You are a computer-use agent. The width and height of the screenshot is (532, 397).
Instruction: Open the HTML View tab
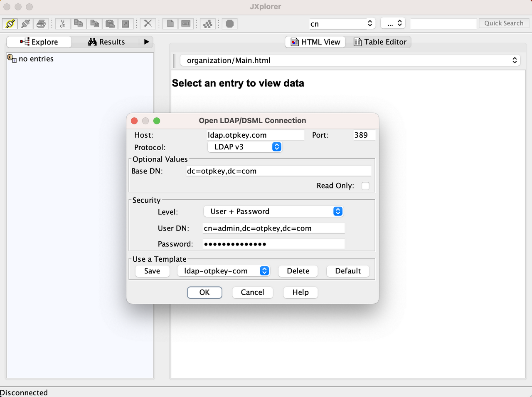315,42
